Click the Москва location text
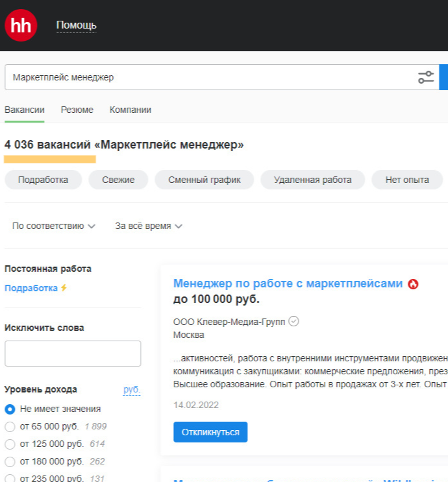 [189, 335]
